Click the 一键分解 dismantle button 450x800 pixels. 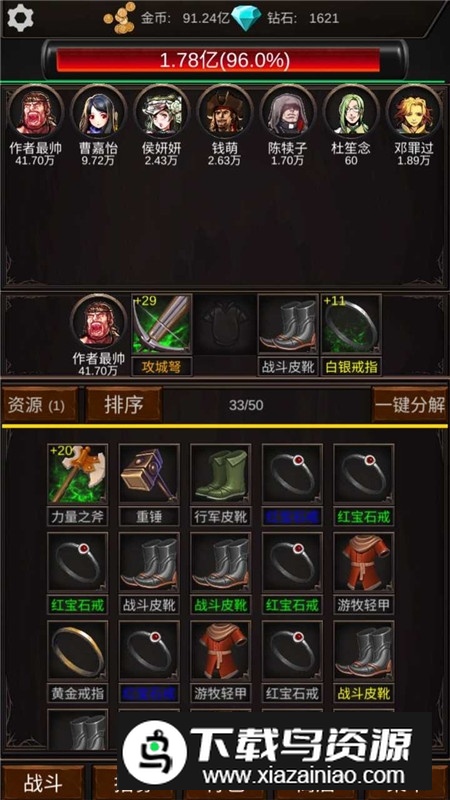point(410,405)
